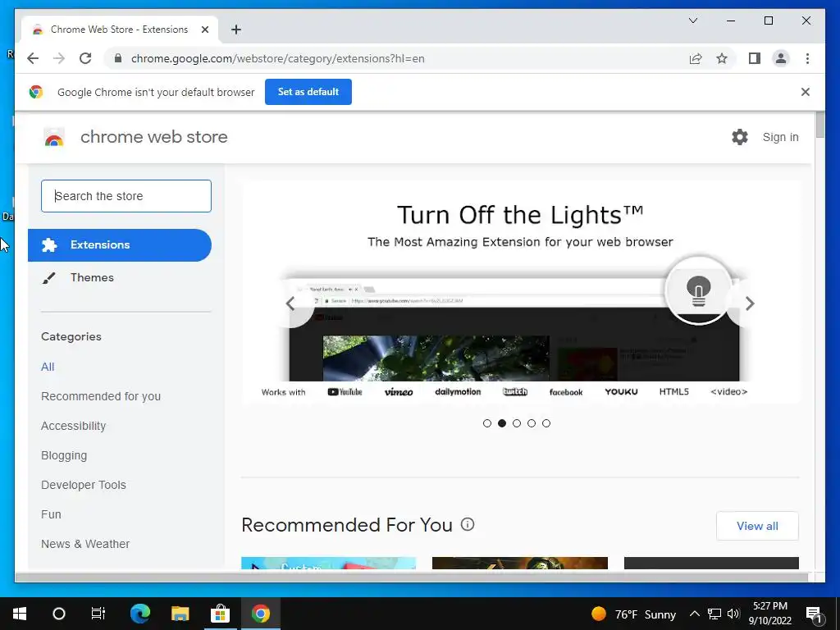This screenshot has width=840, height=630.
Task: Select Themes in the sidebar
Action: click(92, 277)
